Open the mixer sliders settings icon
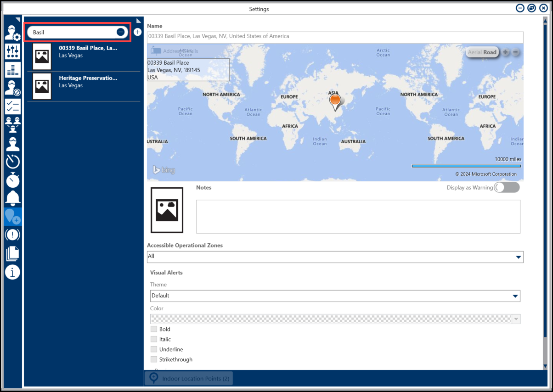The image size is (553, 392). point(12,51)
